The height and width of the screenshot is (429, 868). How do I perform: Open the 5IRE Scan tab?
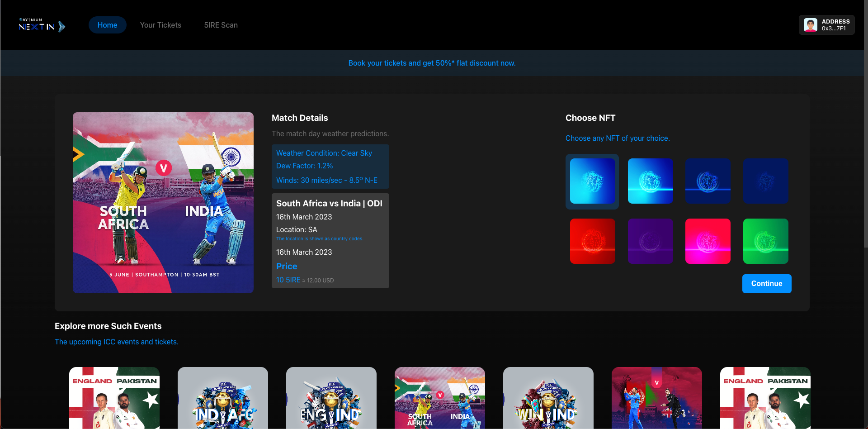221,25
